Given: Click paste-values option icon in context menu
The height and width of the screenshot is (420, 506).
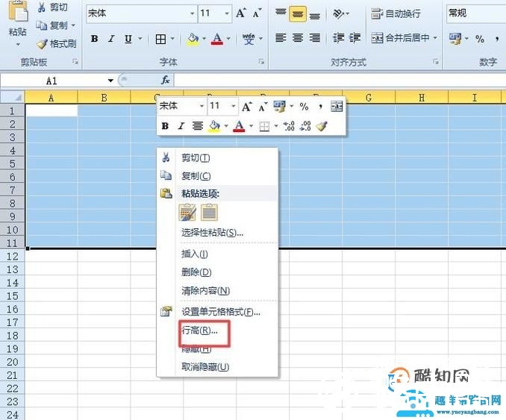Looking at the screenshot, I should coord(209,213).
